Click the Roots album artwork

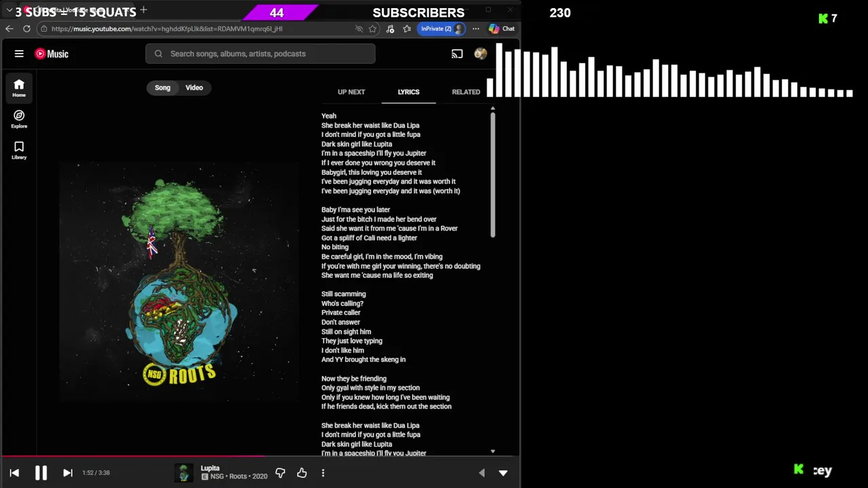pos(179,282)
